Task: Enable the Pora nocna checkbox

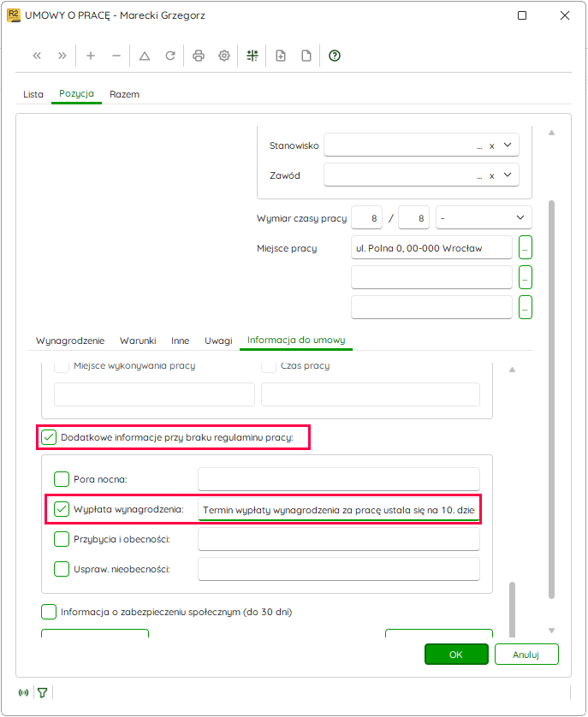Action: (x=62, y=479)
